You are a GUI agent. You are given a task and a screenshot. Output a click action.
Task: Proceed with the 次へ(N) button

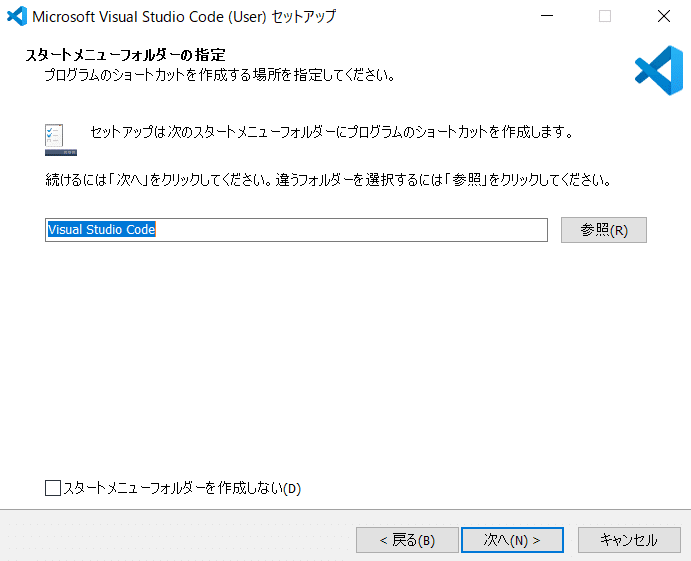click(512, 540)
